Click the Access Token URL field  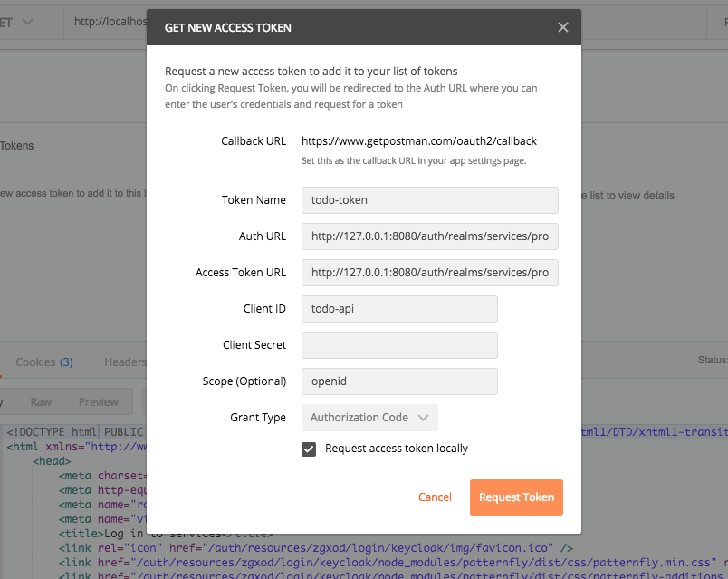(x=429, y=273)
